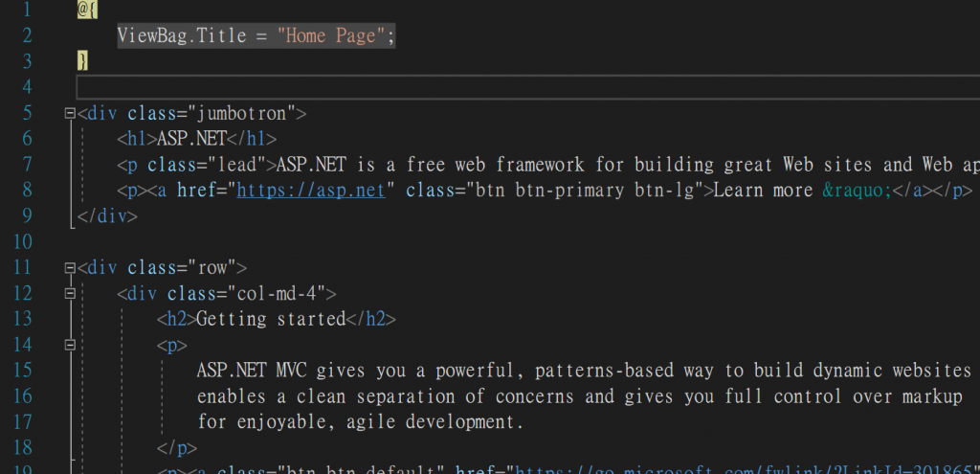Open the https://asp.net hyperlink
Image resolution: width=980 pixels, height=474 pixels.
(311, 191)
